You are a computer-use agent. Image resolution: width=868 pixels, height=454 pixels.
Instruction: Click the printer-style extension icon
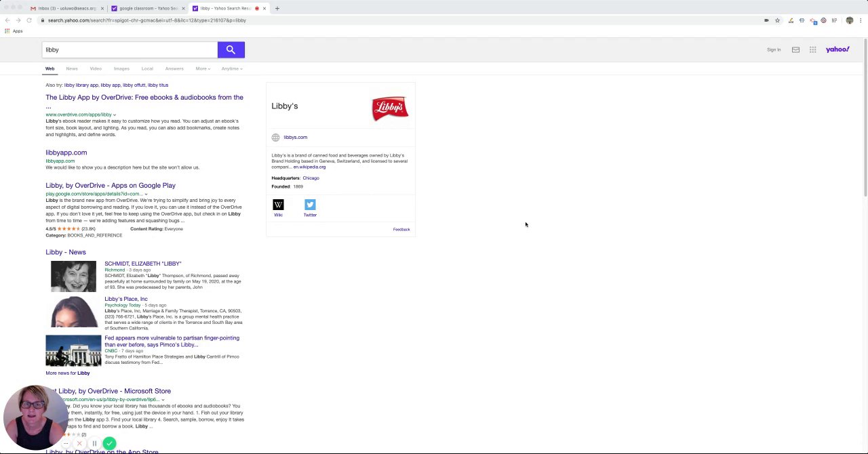tap(802, 20)
